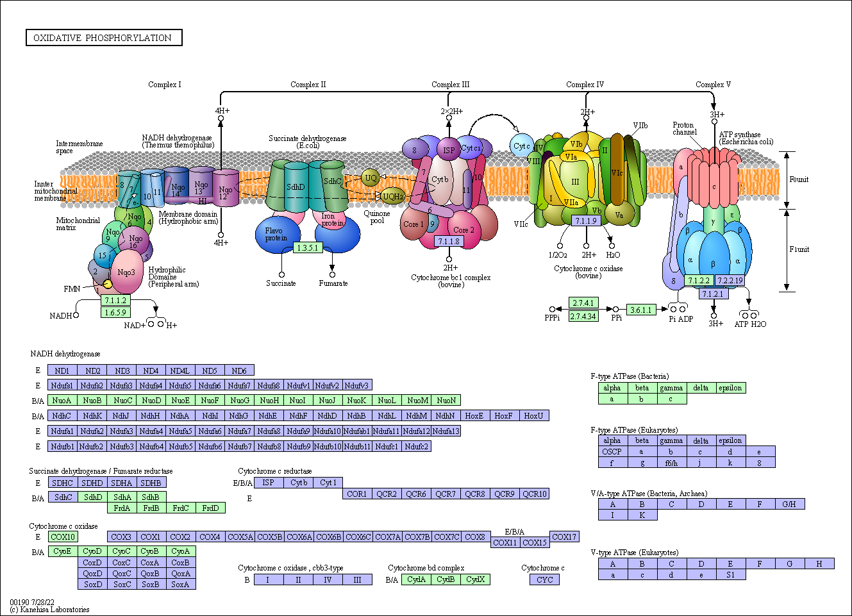Click the NuoN gene box
The height and width of the screenshot is (616, 852).
click(x=446, y=401)
